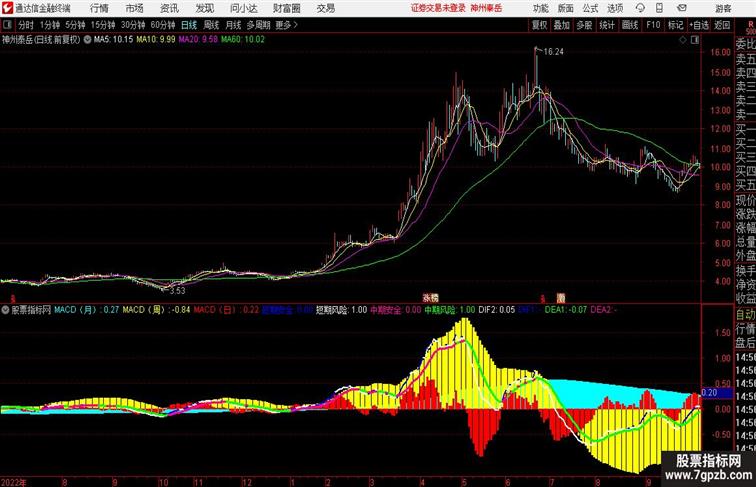Click the DIF2: 0.05 value
The height and width of the screenshot is (487, 756).
(x=497, y=310)
